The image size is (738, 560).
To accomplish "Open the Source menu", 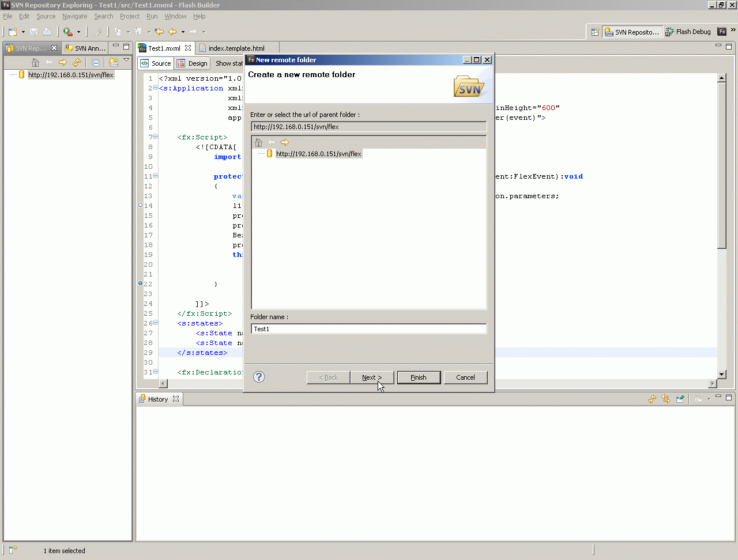I will pyautogui.click(x=46, y=16).
